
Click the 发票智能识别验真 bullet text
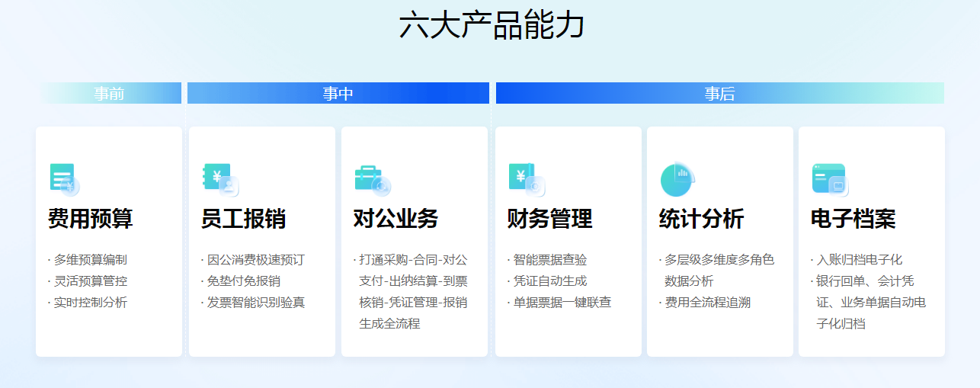pos(256,303)
